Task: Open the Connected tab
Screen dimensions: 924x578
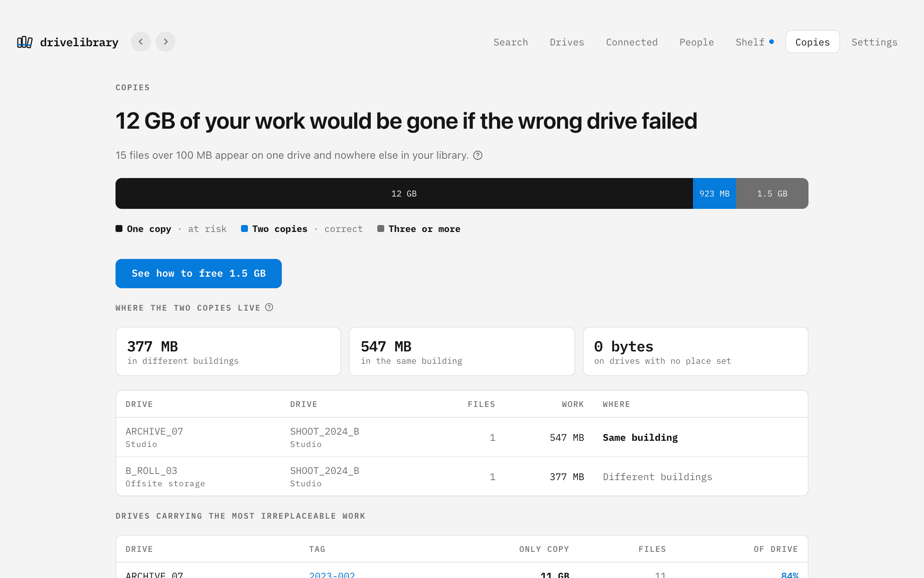Action: pyautogui.click(x=632, y=42)
